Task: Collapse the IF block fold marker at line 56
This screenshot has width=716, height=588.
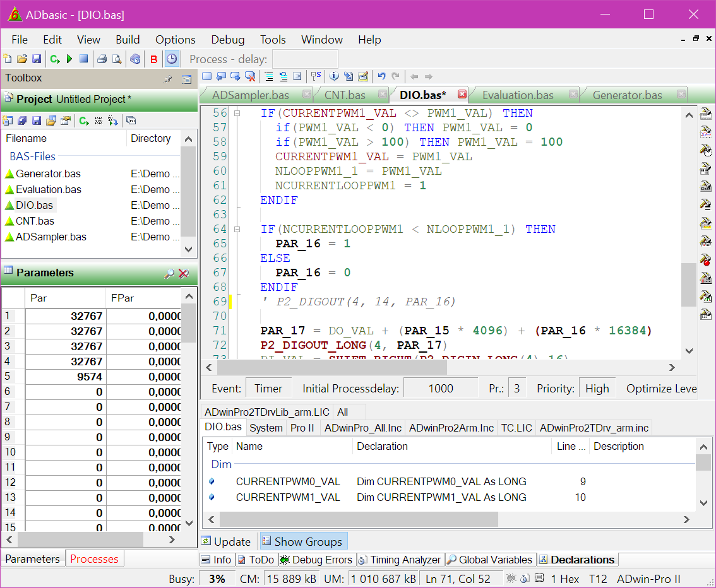Action: point(237,113)
